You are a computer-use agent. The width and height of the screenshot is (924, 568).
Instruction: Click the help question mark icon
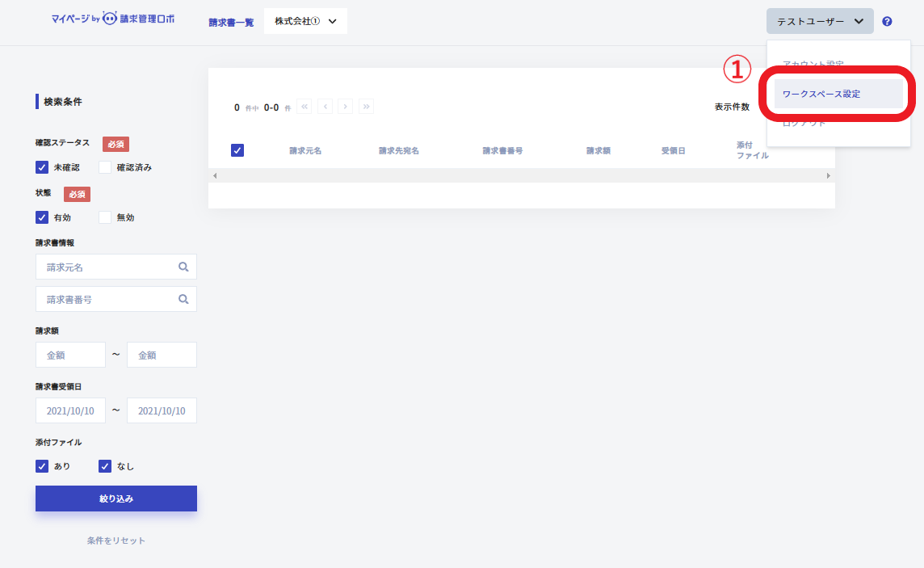tap(887, 21)
